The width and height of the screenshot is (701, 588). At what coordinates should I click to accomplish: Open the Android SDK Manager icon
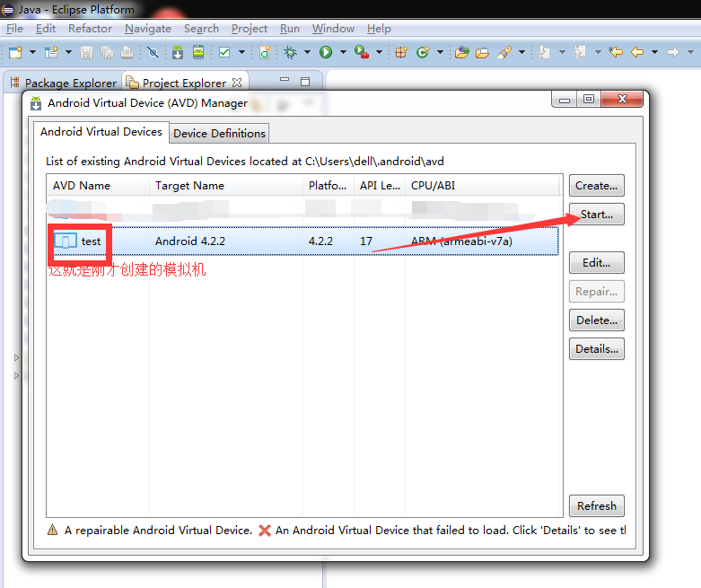178,52
